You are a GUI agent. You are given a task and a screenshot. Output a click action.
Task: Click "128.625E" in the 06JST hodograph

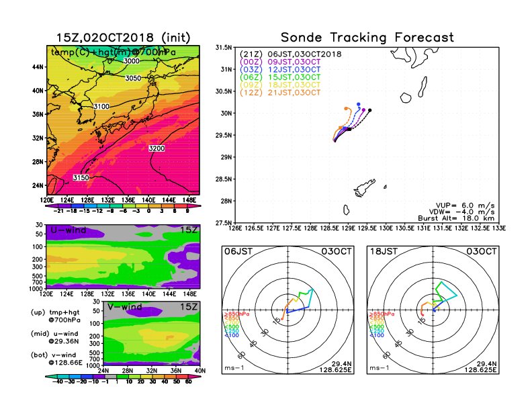335,369
